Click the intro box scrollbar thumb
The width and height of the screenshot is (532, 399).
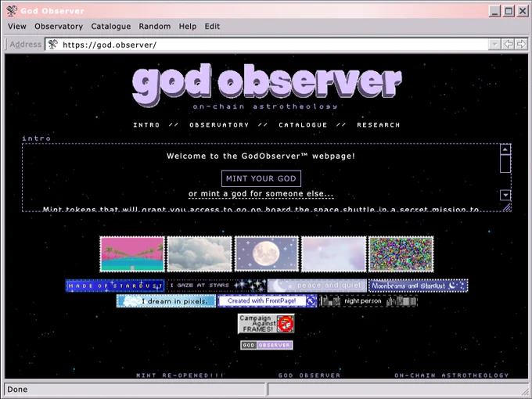(505, 164)
